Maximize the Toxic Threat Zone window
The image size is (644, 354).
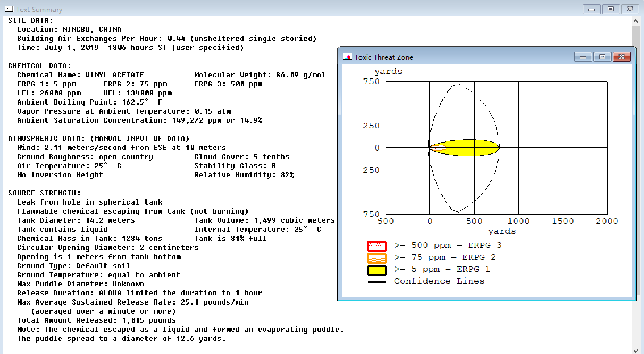click(602, 57)
